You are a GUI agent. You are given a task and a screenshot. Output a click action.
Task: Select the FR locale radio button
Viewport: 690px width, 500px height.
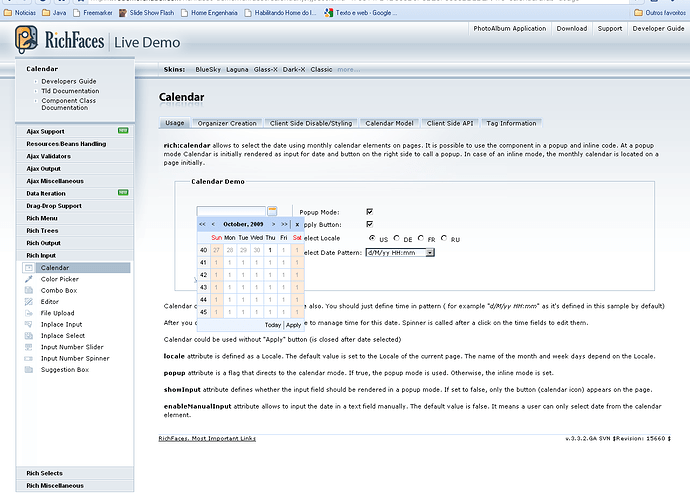tap(421, 238)
